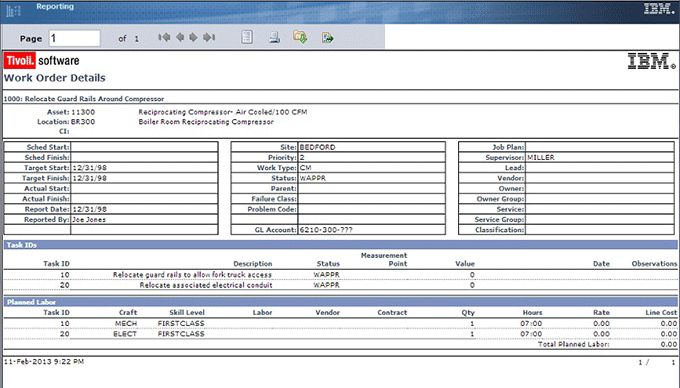Screen dimensions: 680x388
Task: Go to first page arrow icon
Action: pyautogui.click(x=164, y=37)
